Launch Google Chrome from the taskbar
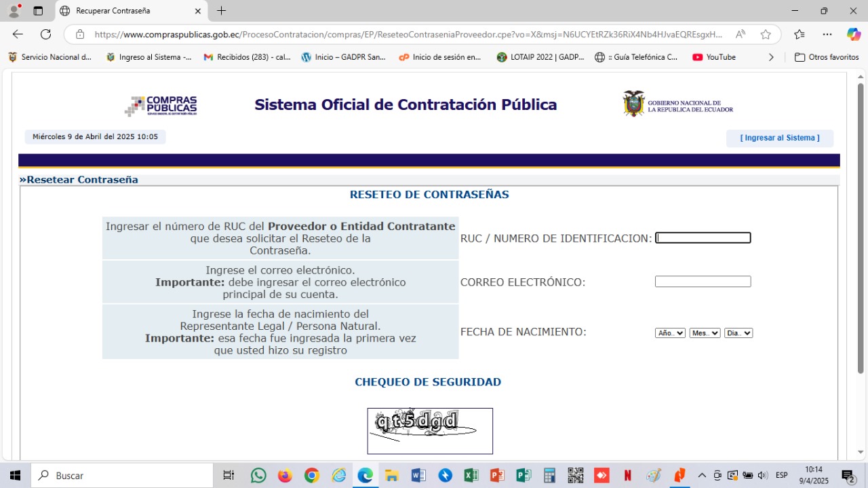Image resolution: width=868 pixels, height=488 pixels. pos(311,475)
